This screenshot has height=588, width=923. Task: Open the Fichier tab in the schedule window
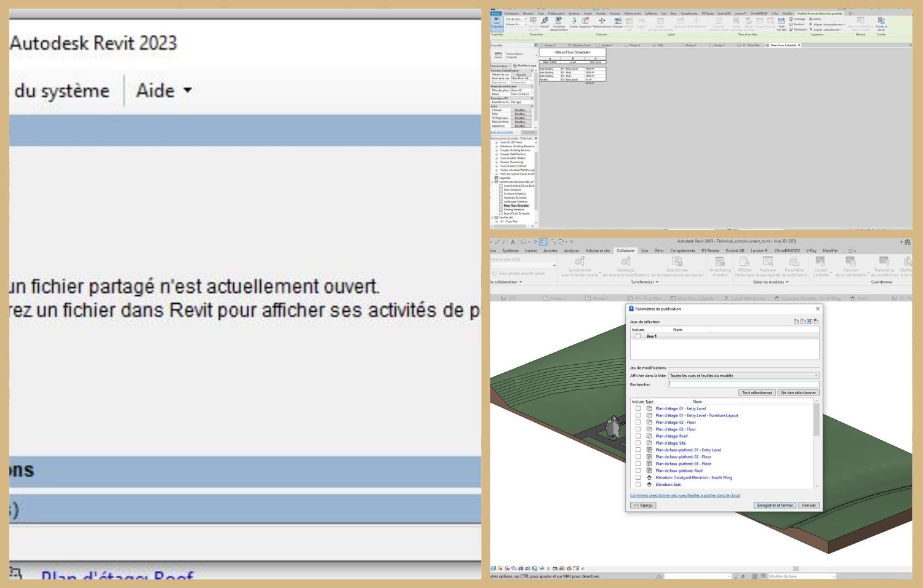pyautogui.click(x=495, y=14)
